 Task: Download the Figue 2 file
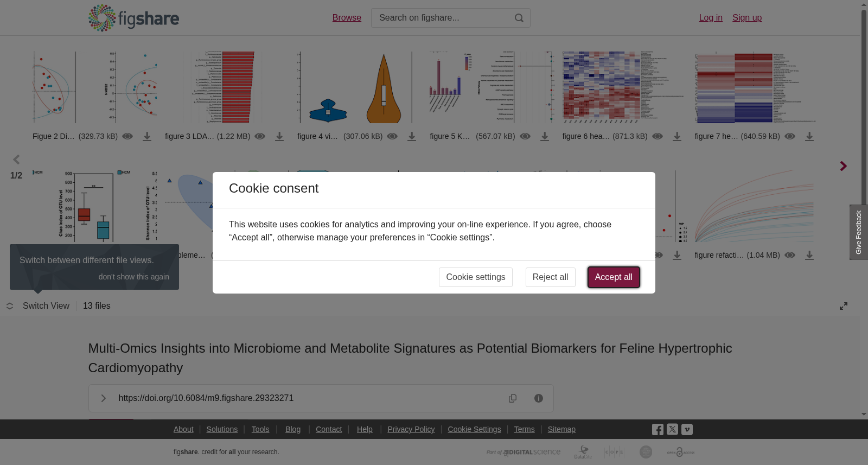tap(147, 137)
